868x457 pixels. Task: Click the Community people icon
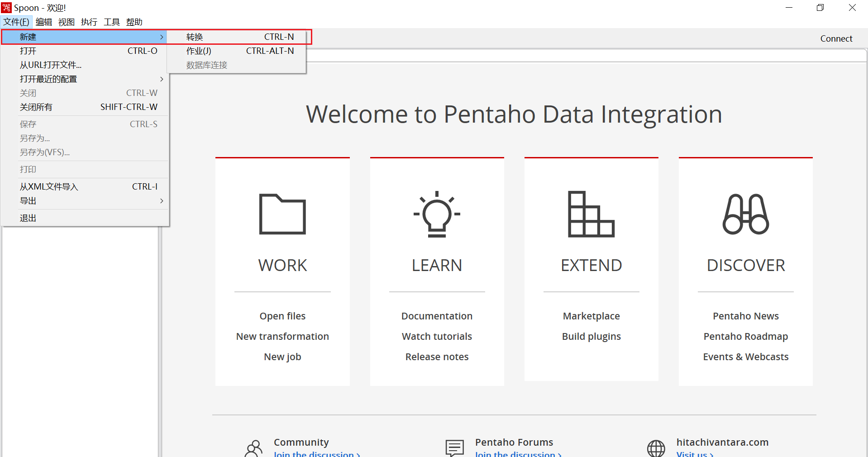[x=253, y=448]
